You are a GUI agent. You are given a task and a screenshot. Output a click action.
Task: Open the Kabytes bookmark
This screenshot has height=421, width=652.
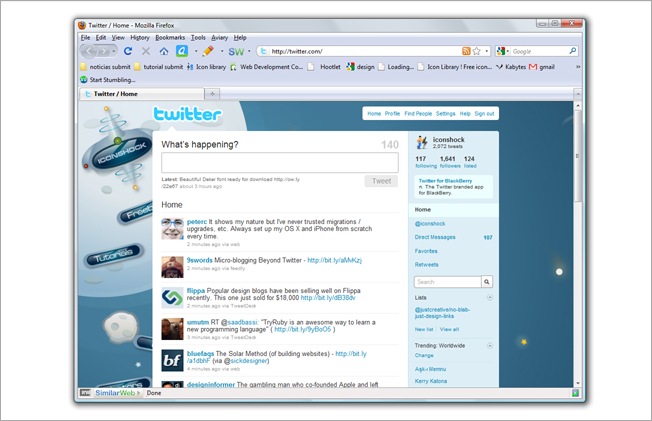tap(511, 67)
